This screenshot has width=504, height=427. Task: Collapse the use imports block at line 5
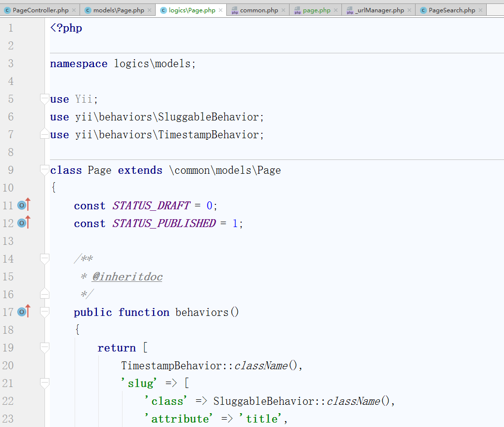click(x=45, y=99)
